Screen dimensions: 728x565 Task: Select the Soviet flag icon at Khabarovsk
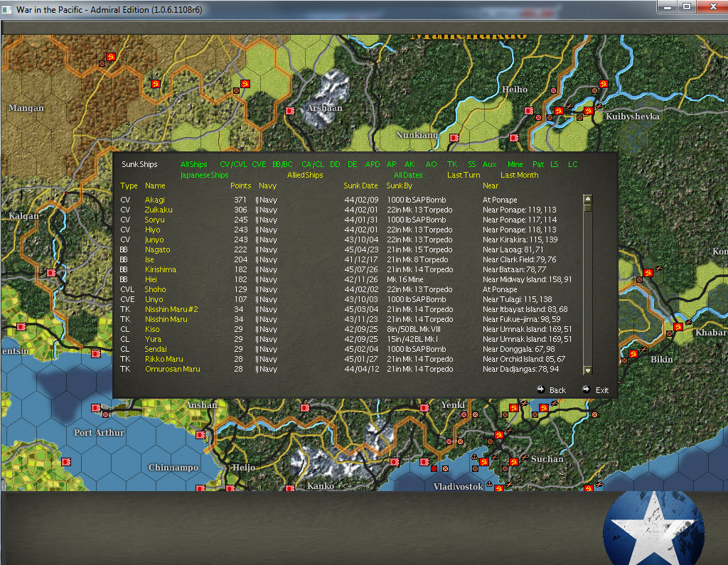[678, 328]
